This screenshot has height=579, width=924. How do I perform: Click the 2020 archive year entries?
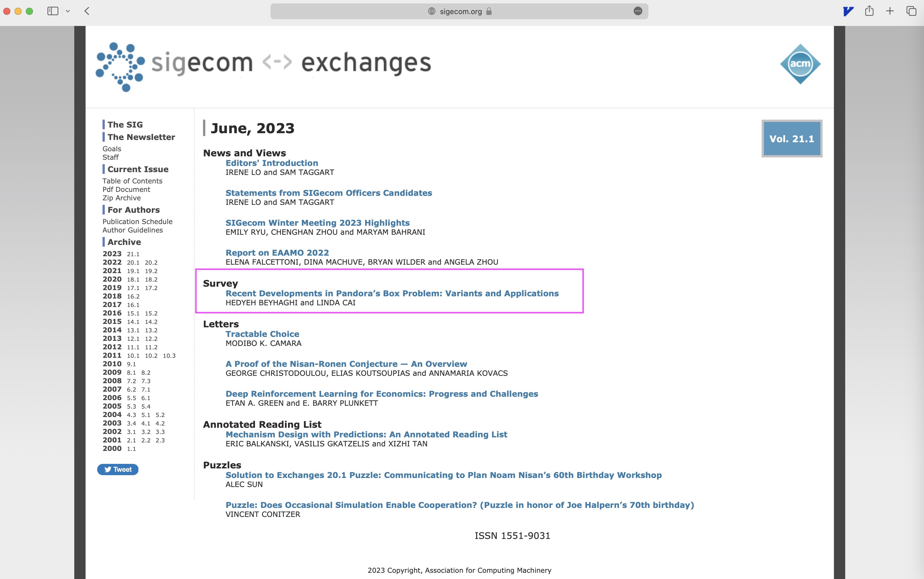pos(132,279)
